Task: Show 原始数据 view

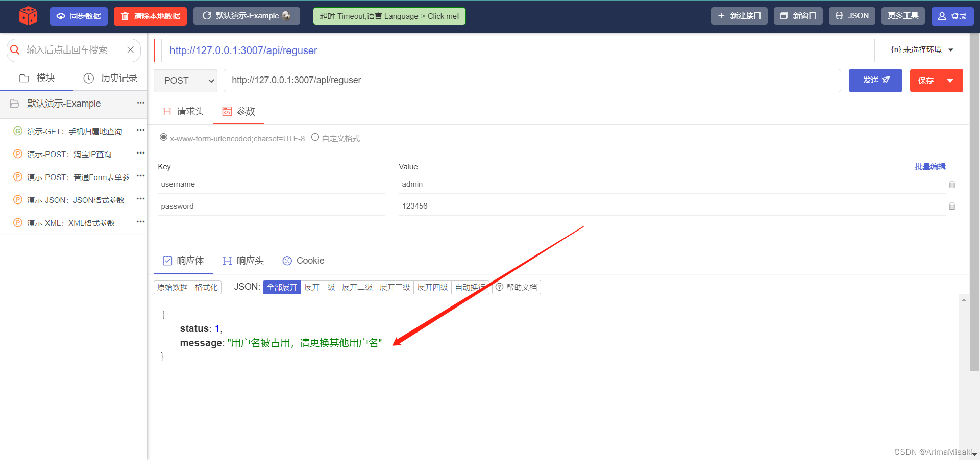Action: 173,287
